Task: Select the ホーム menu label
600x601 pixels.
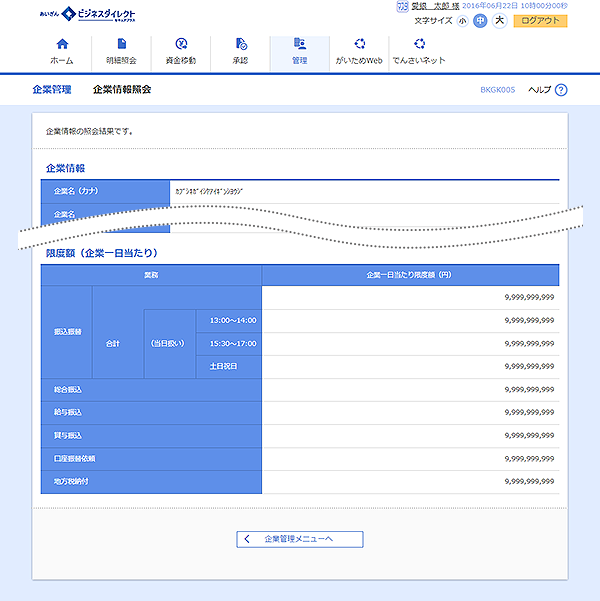Action: (x=62, y=61)
